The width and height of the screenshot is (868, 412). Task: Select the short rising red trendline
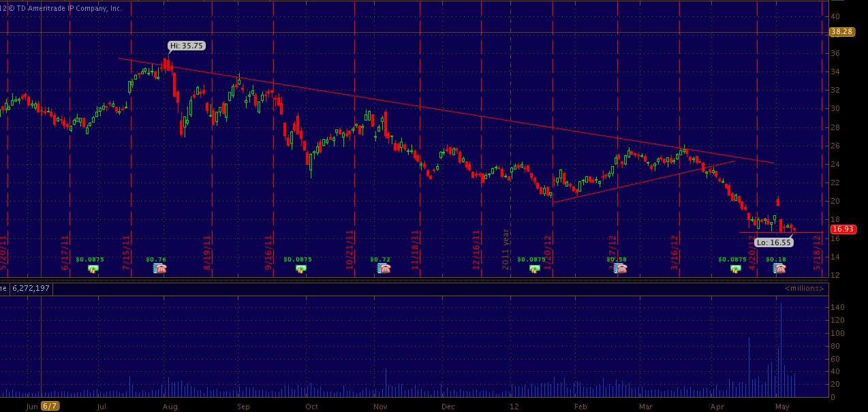click(644, 181)
